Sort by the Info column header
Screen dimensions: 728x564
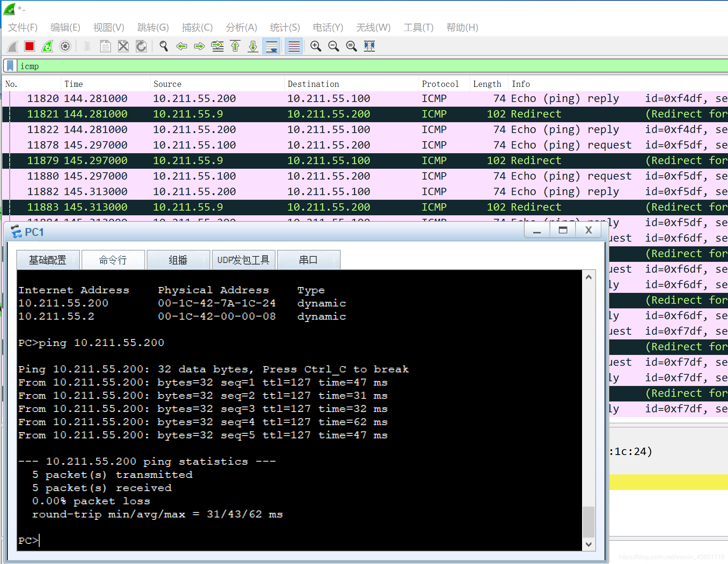(618, 84)
